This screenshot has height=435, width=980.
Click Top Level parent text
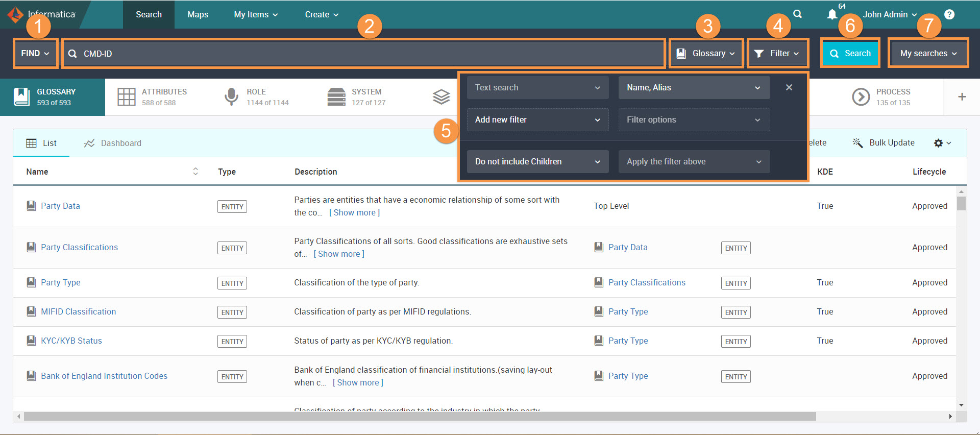click(611, 206)
